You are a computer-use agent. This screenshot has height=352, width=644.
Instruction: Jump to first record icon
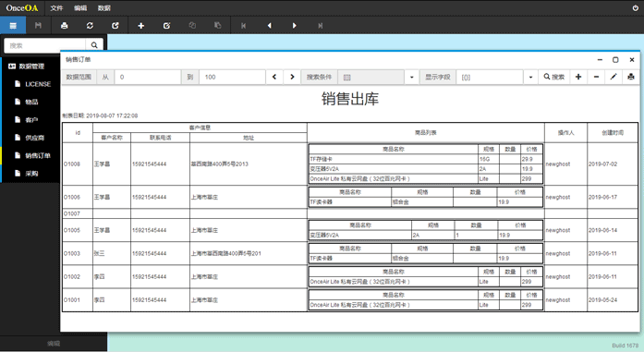(x=243, y=26)
